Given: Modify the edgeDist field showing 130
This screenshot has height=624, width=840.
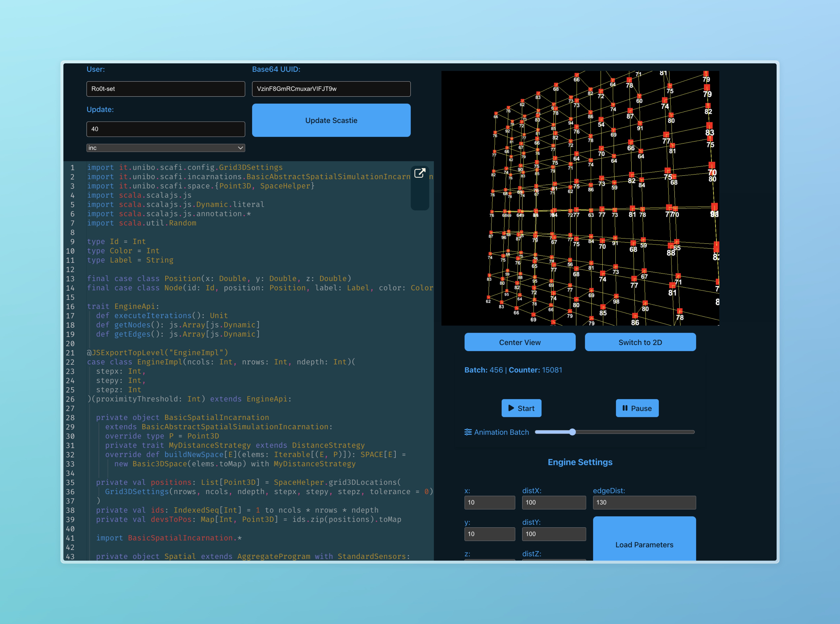Looking at the screenshot, I should coord(644,502).
